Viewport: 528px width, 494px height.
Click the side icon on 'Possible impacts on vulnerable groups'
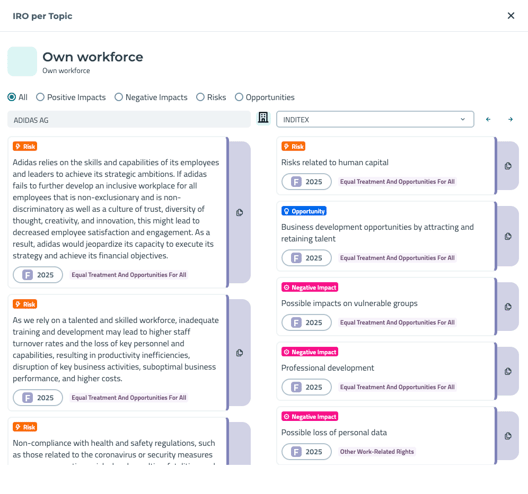[x=508, y=307]
